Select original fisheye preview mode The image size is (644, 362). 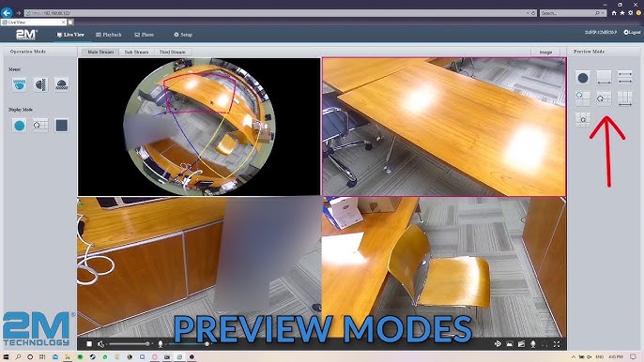(582, 77)
